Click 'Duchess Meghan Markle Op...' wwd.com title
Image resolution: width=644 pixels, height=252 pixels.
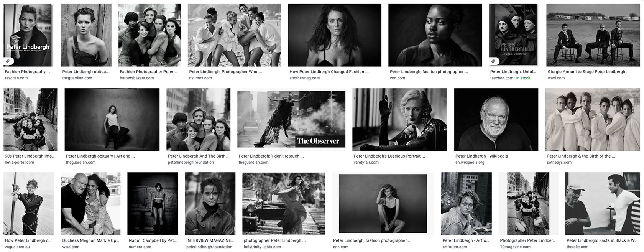pos(90,240)
